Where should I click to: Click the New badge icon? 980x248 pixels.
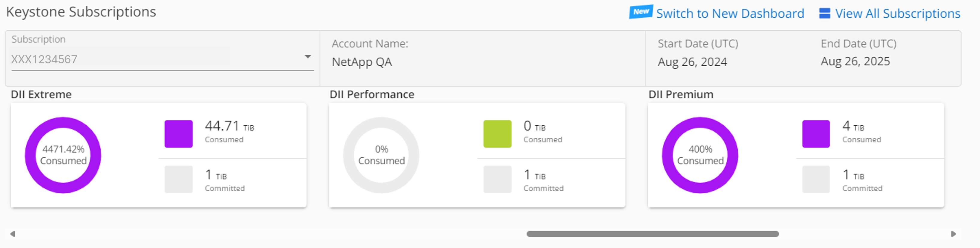(x=641, y=12)
